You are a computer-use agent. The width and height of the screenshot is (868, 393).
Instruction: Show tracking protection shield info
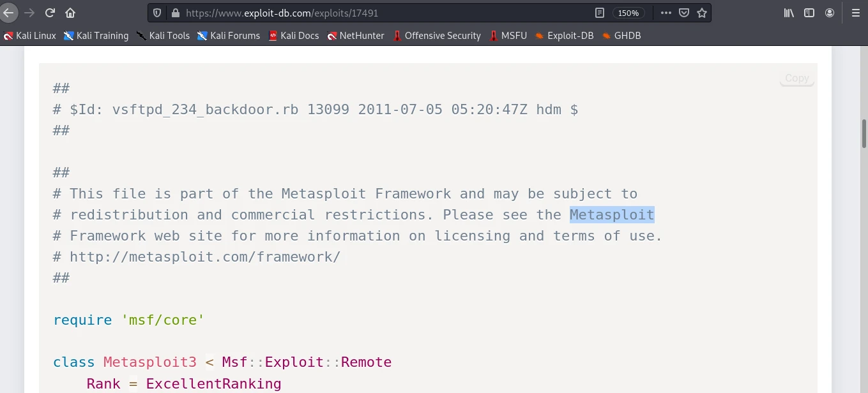click(158, 13)
